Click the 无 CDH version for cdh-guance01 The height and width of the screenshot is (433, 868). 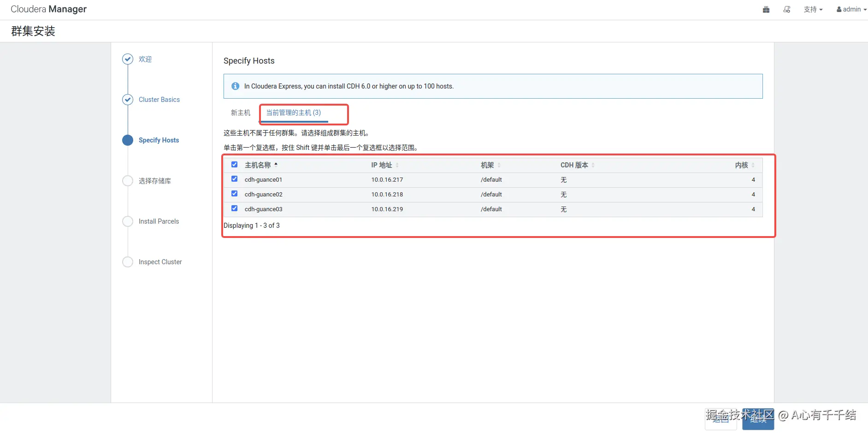pyautogui.click(x=563, y=180)
